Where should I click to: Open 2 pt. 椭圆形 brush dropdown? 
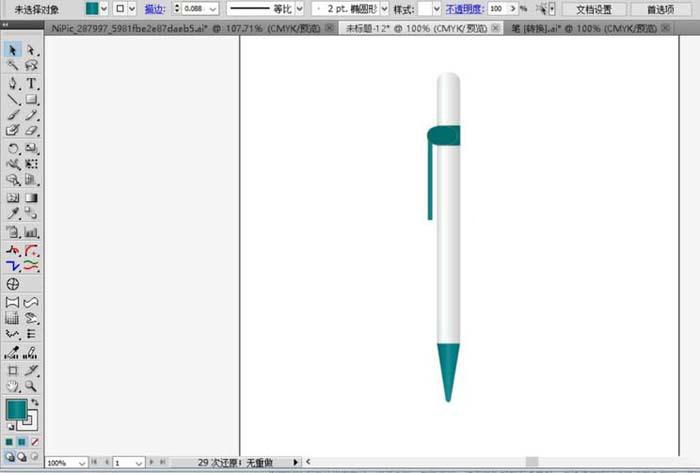click(384, 8)
